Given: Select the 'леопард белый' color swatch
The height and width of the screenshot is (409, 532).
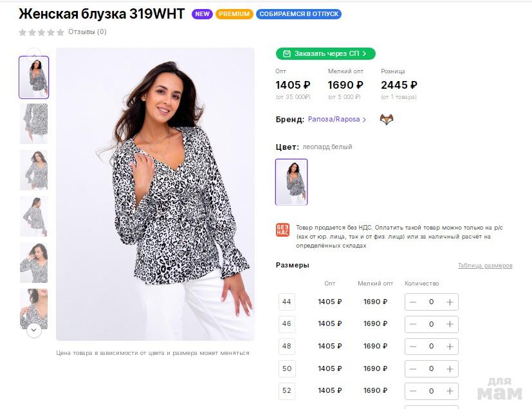Looking at the screenshot, I should (x=291, y=182).
